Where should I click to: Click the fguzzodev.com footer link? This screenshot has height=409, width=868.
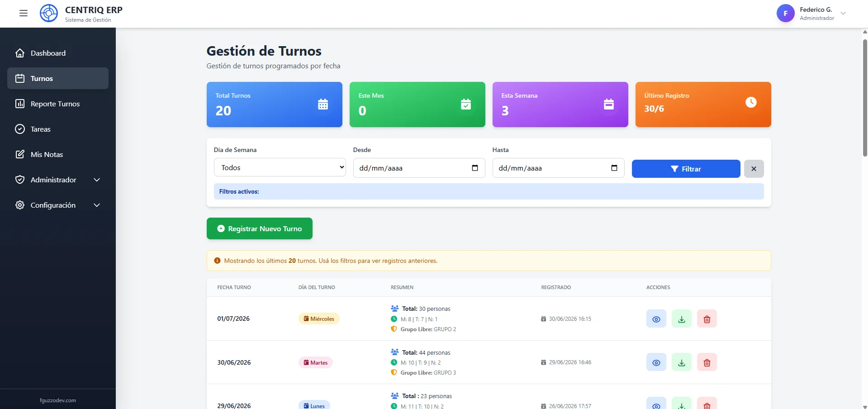pyautogui.click(x=58, y=400)
